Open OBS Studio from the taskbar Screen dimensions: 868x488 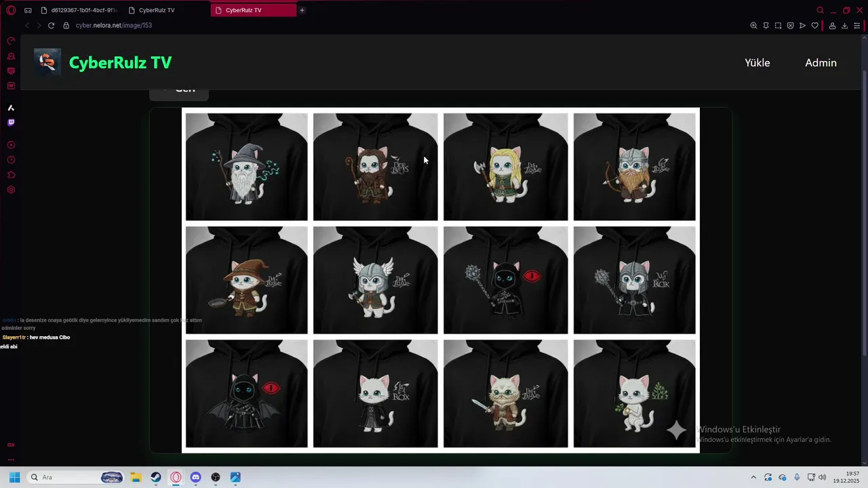pyautogui.click(x=216, y=477)
